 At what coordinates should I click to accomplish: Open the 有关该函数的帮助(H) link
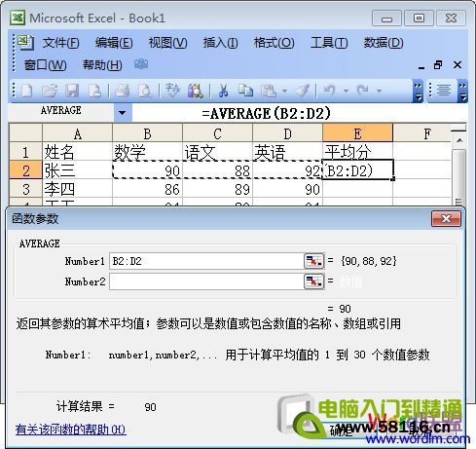click(x=71, y=430)
